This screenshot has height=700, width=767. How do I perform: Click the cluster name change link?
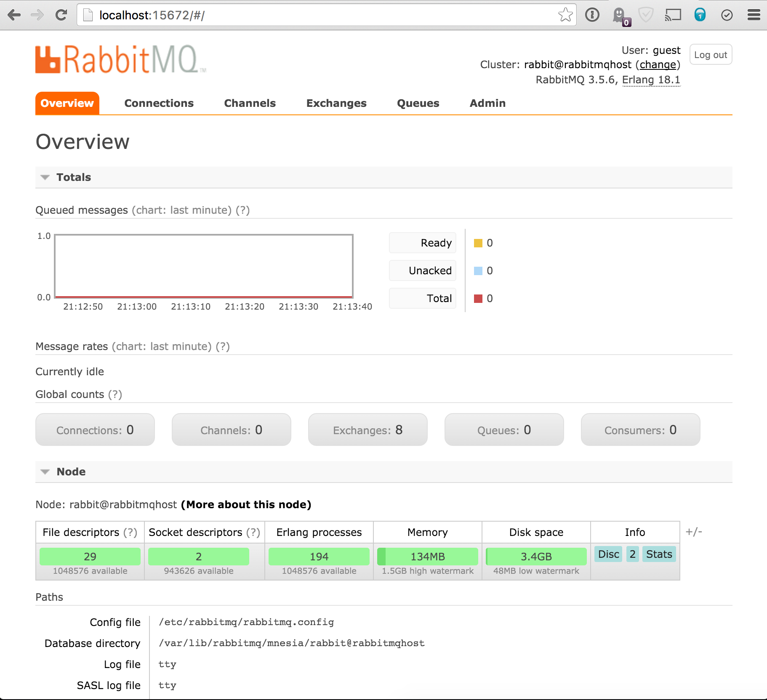658,65
